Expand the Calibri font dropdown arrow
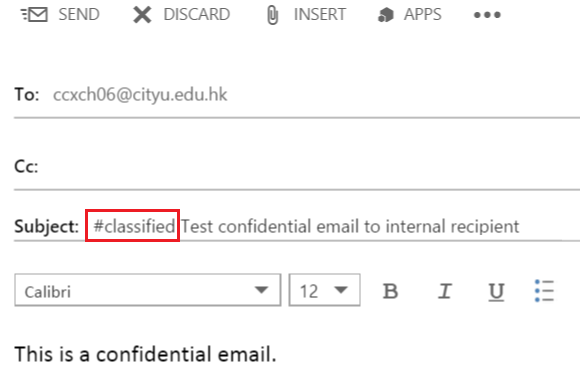Viewport: 580px width, 377px height. click(x=262, y=290)
